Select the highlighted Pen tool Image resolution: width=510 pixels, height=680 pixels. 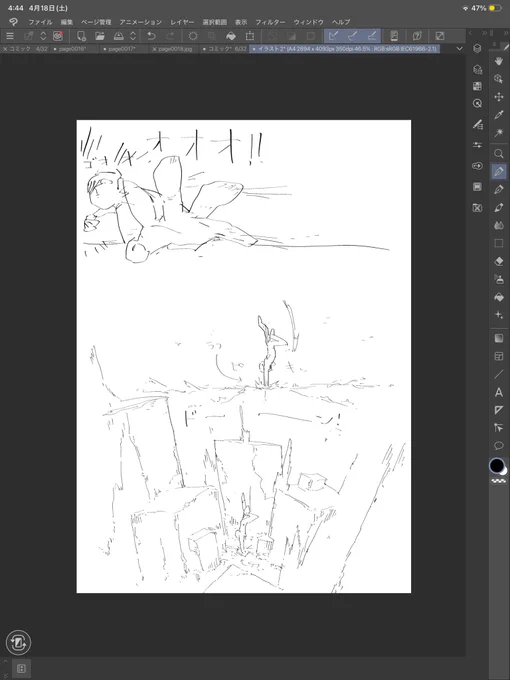[499, 171]
